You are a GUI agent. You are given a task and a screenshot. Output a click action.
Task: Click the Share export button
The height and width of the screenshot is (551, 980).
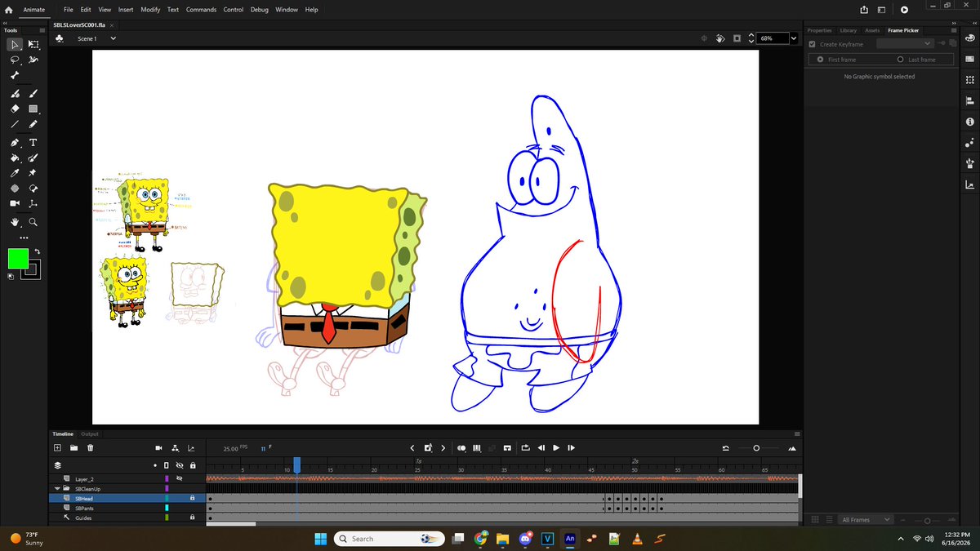pyautogui.click(x=864, y=10)
